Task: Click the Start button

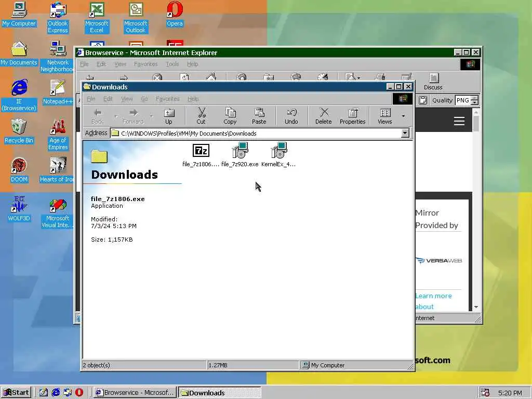Action: pyautogui.click(x=16, y=393)
